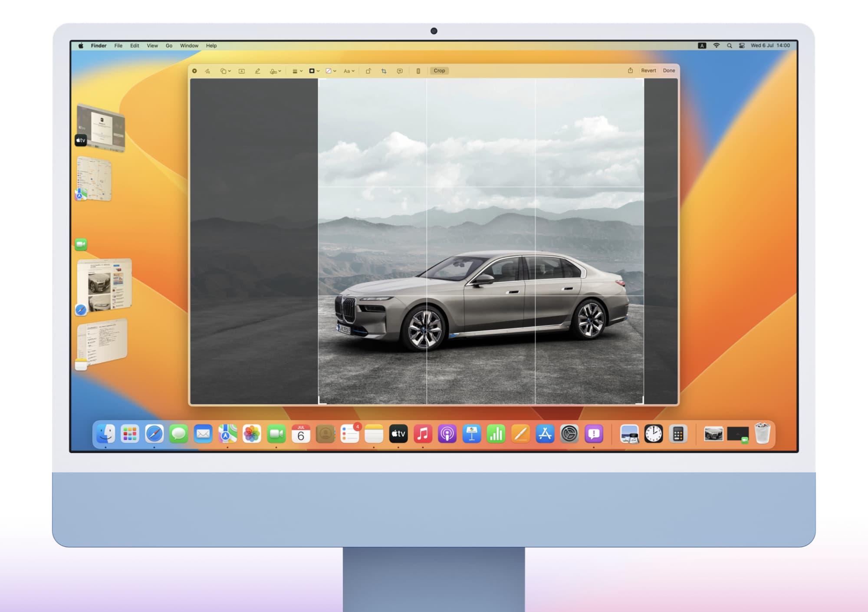Select the Highlight pen tool
The width and height of the screenshot is (868, 612).
tap(257, 71)
